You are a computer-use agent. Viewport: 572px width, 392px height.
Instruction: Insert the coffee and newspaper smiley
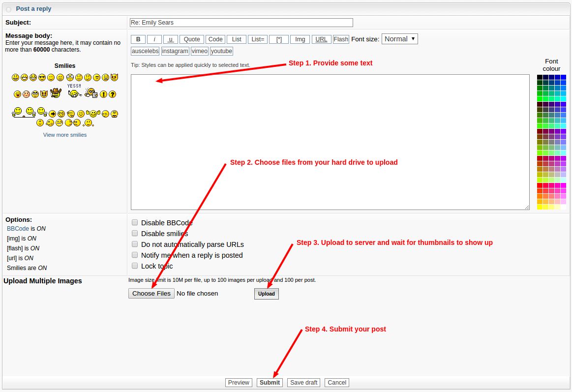coord(90,92)
